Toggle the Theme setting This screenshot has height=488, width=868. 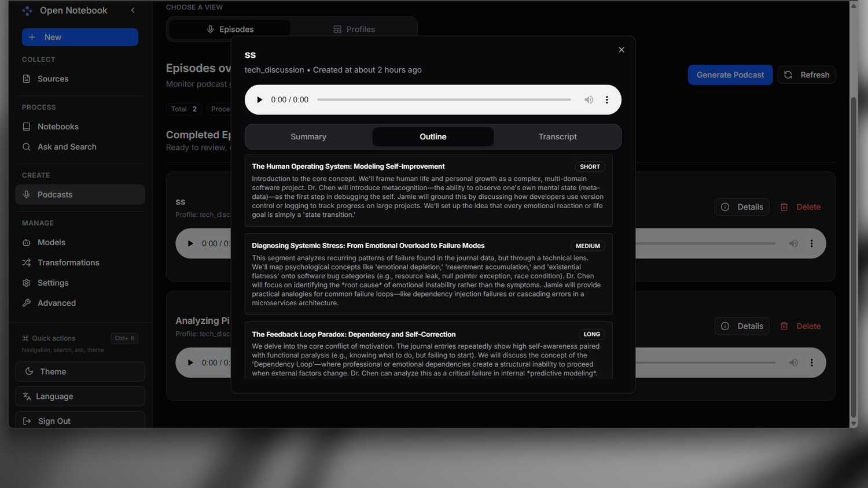(80, 372)
